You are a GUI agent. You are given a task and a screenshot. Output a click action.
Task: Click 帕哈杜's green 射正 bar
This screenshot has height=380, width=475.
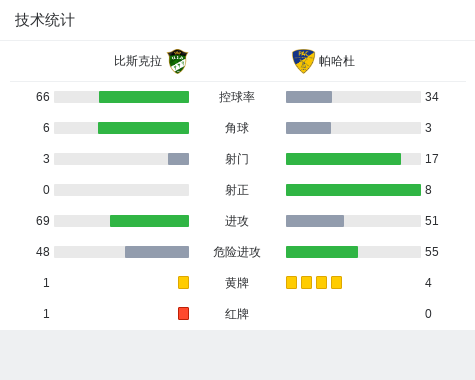pos(353,190)
